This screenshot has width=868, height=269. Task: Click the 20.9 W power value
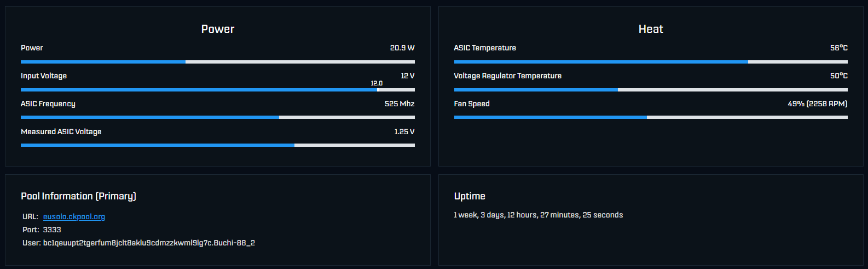tap(402, 48)
